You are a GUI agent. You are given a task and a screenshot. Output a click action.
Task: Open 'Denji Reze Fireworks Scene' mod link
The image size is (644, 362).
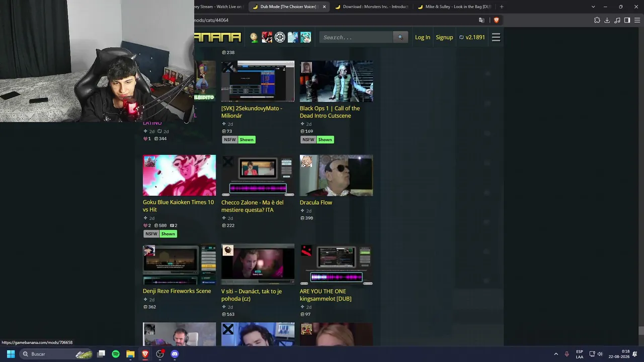coord(177,291)
